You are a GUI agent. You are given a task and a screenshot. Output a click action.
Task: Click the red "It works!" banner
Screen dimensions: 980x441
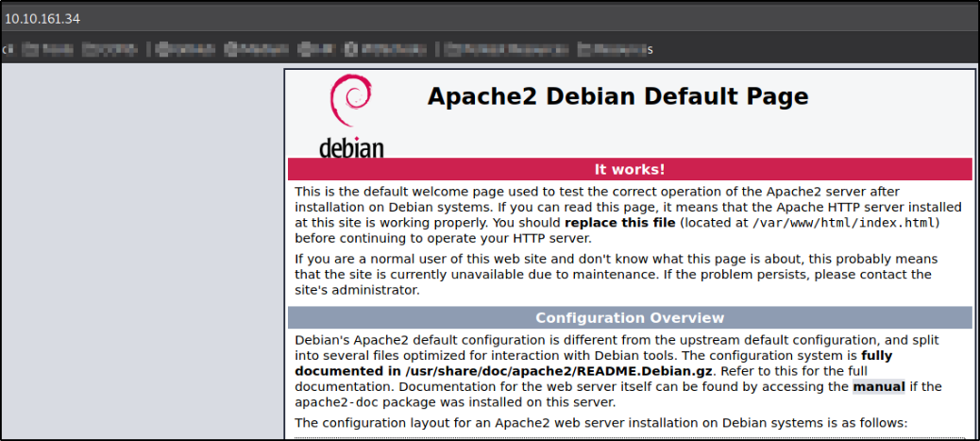point(630,169)
